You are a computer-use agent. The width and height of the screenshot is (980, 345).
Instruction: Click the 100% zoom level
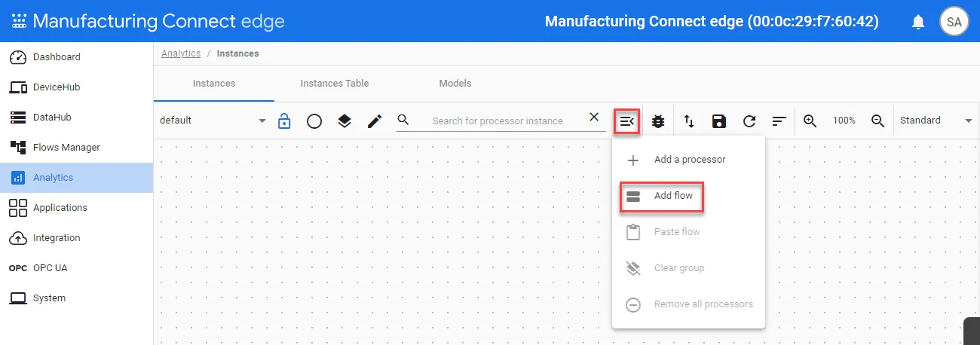pyautogui.click(x=844, y=121)
